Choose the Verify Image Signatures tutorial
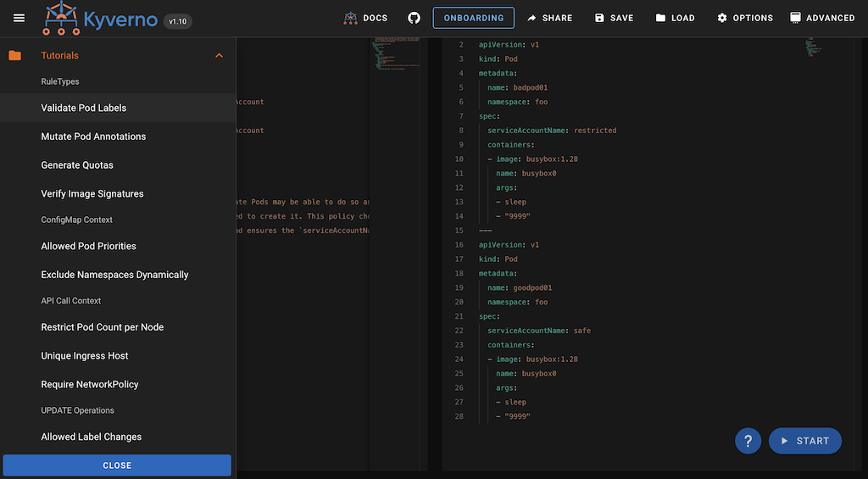Screen dimensions: 868x479 (x=92, y=194)
